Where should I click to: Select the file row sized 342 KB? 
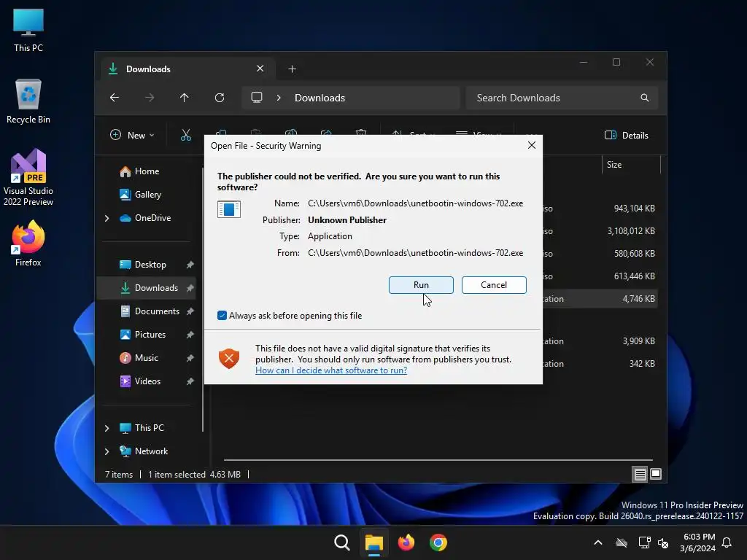click(600, 363)
